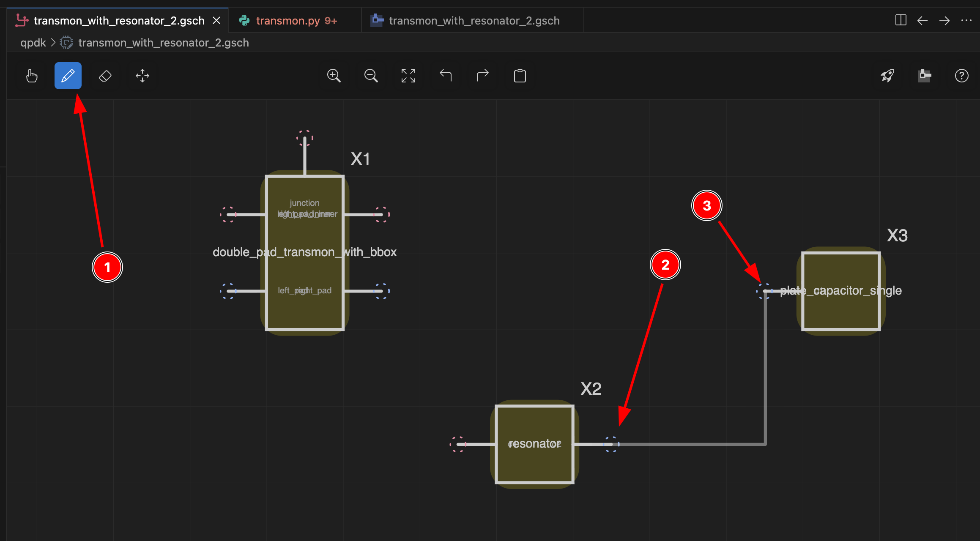Viewport: 980px width, 541px height.
Task: Click the clipboard paste icon
Action: [520, 76]
